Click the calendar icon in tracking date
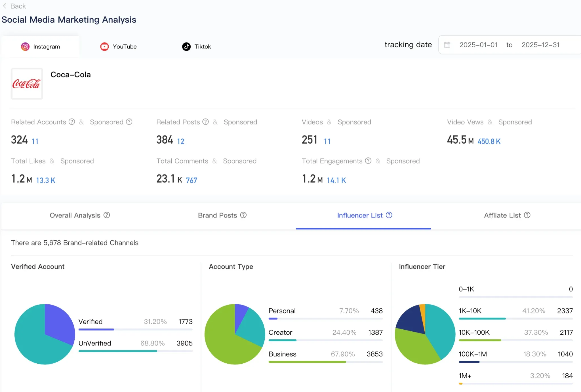This screenshot has width=581, height=392. point(447,45)
